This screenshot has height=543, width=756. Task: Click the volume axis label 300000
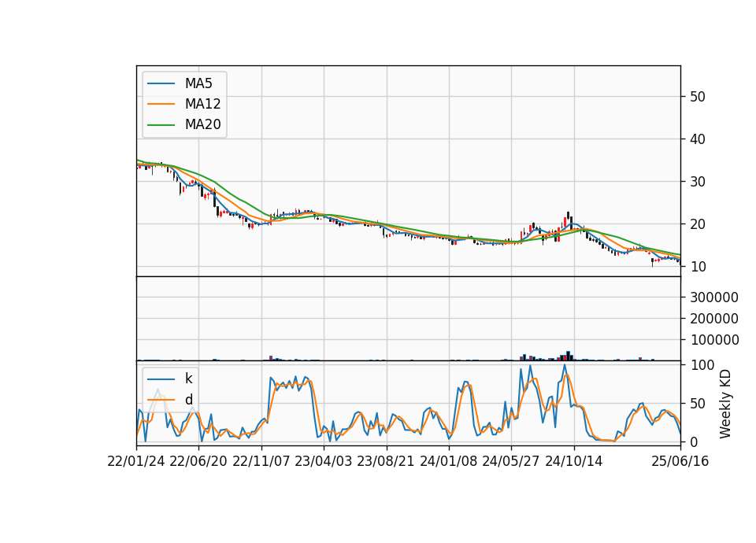(x=714, y=297)
